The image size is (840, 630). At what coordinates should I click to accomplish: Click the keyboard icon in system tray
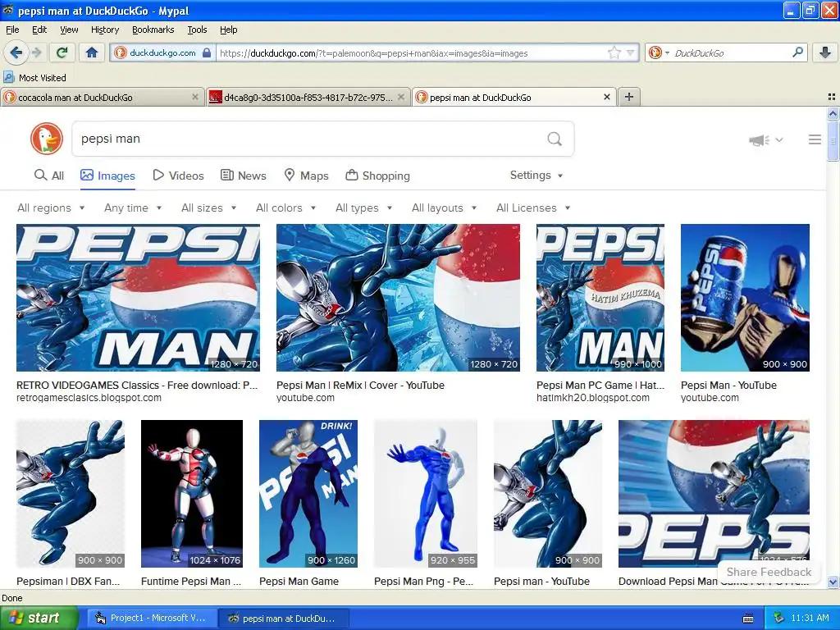(748, 619)
